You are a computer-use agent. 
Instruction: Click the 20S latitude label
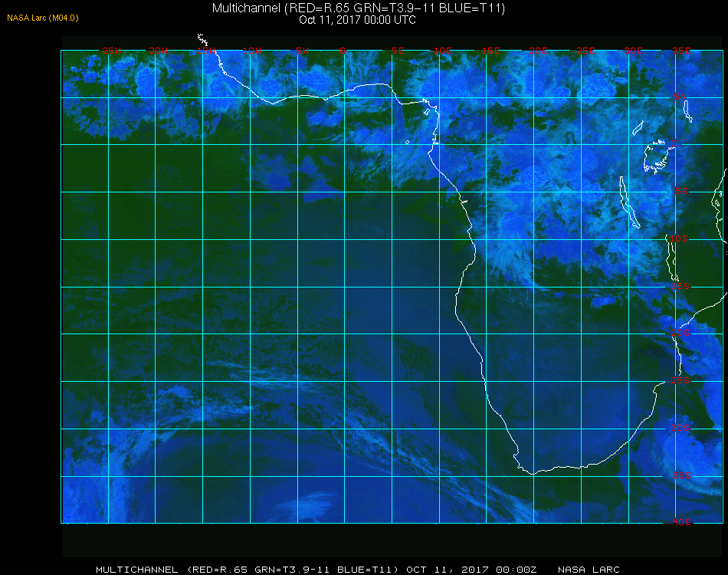pyautogui.click(x=680, y=333)
